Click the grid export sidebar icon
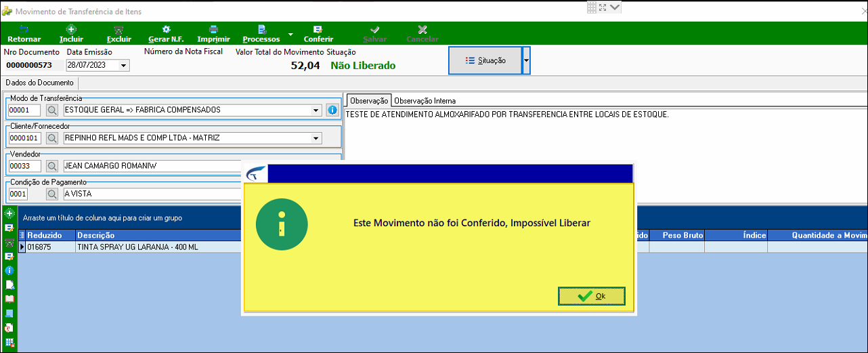 tap(9, 342)
